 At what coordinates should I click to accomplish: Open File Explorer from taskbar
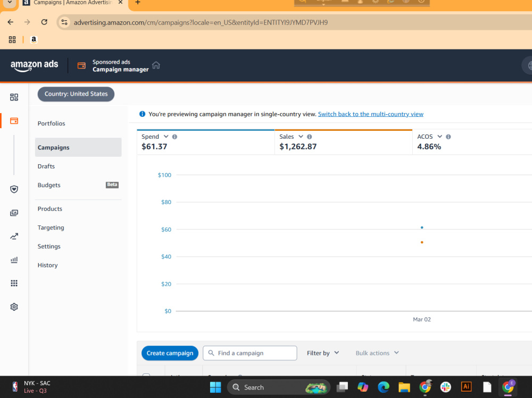pos(404,387)
